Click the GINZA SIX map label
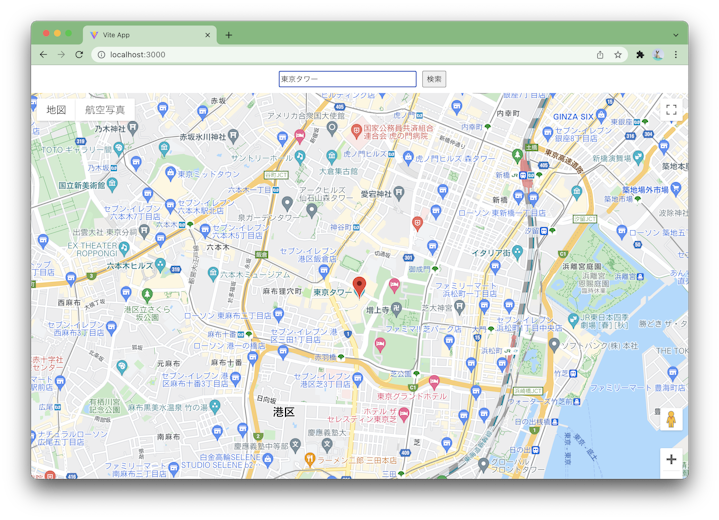 point(574,117)
